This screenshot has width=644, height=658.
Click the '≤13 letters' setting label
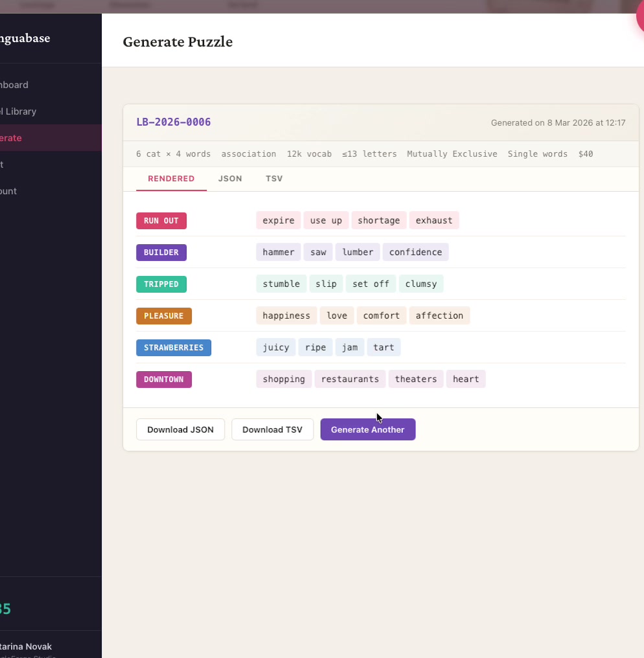[369, 154]
